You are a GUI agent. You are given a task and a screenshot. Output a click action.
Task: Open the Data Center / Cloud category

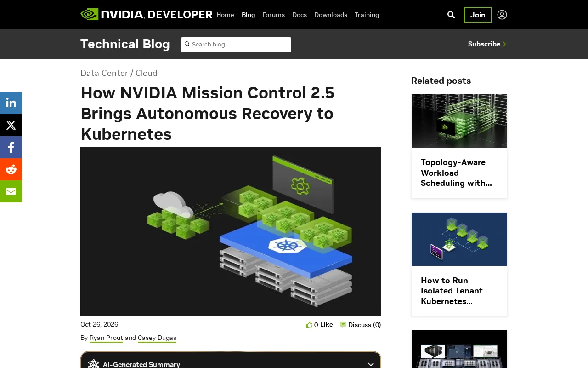tap(119, 73)
